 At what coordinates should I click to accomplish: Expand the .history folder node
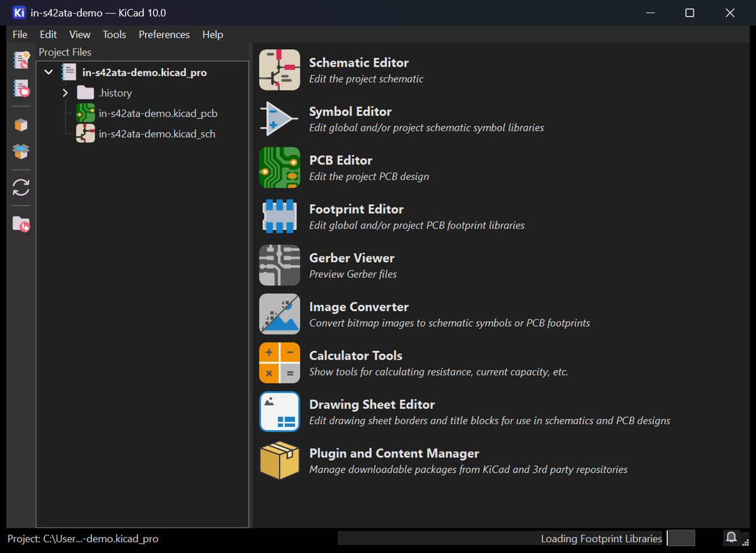65,93
